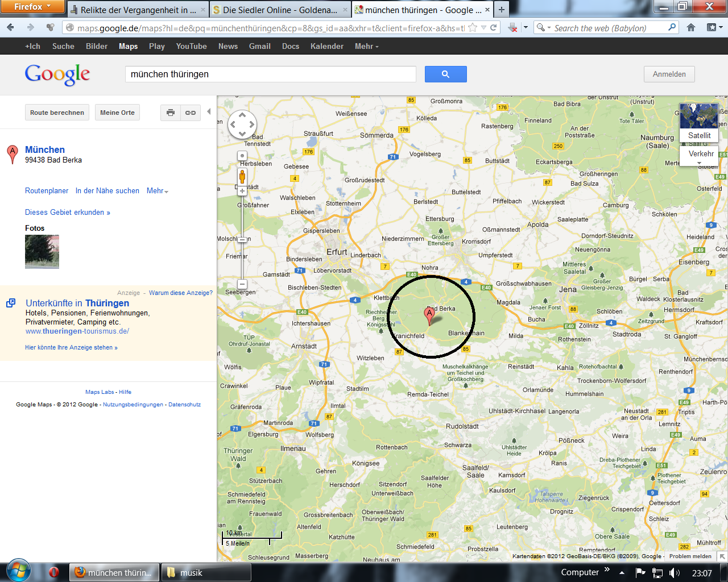
Task: Click the Erfurt label on the map
Action: tap(337, 252)
